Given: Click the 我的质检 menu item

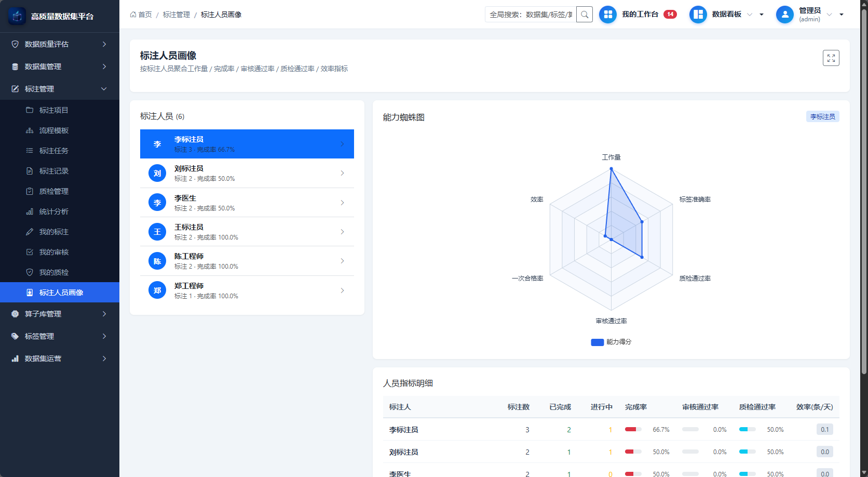Looking at the screenshot, I should 60,272.
